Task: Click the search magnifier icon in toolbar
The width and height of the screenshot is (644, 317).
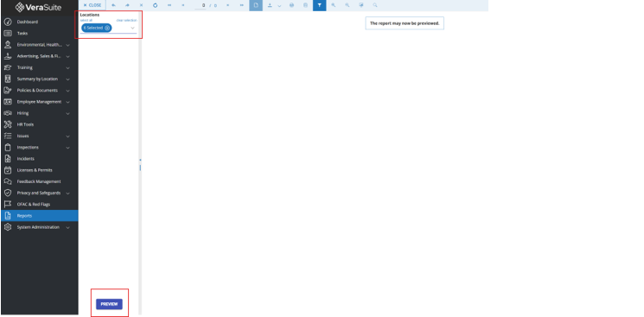Action: [375, 5]
